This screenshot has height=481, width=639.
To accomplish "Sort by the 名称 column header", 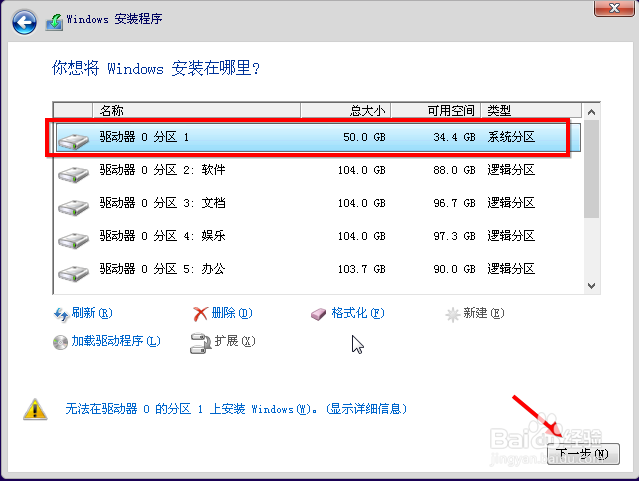I will [196, 110].
